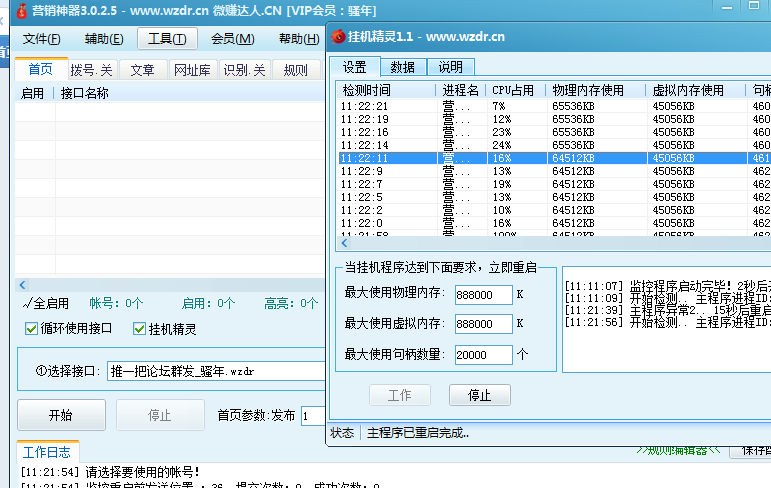Click the 停止 button in 挂机精灵
The height and width of the screenshot is (488, 771).
coord(479,395)
